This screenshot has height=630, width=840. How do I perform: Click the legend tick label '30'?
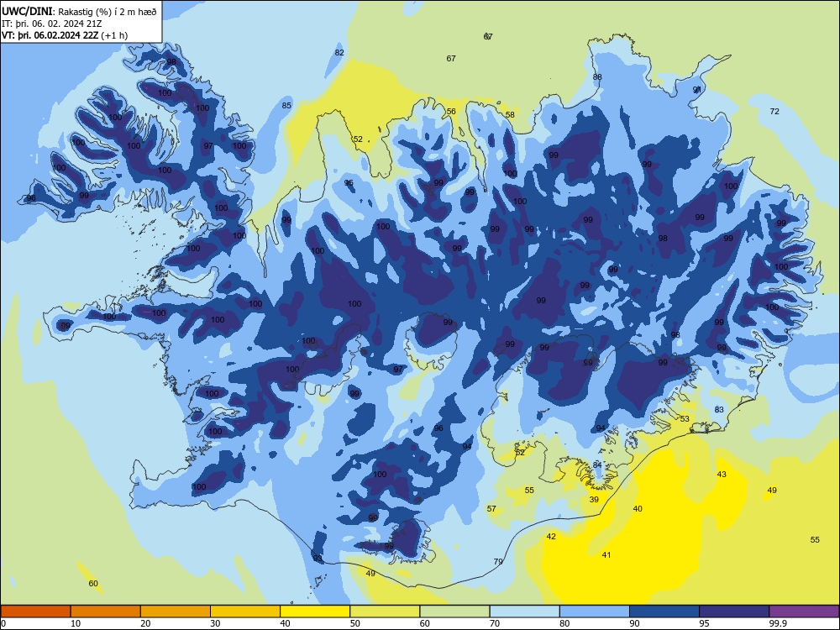pyautogui.click(x=215, y=623)
